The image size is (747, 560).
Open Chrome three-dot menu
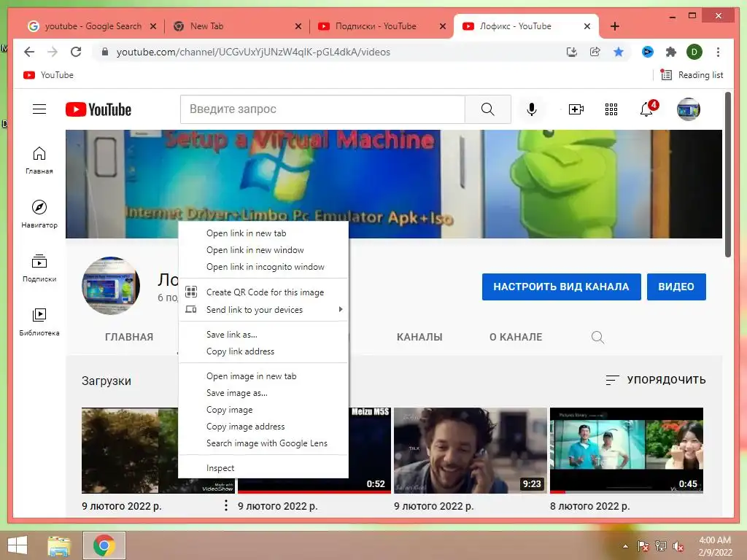(x=718, y=52)
